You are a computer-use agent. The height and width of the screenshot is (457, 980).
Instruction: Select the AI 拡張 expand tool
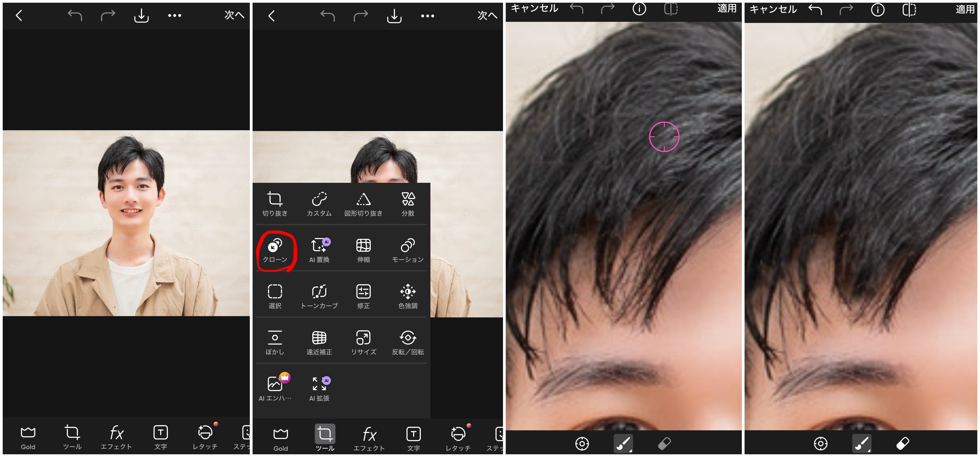tap(320, 389)
